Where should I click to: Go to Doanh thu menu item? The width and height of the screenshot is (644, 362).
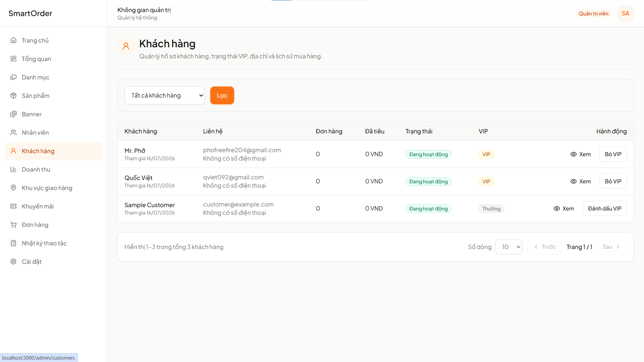pos(53,170)
